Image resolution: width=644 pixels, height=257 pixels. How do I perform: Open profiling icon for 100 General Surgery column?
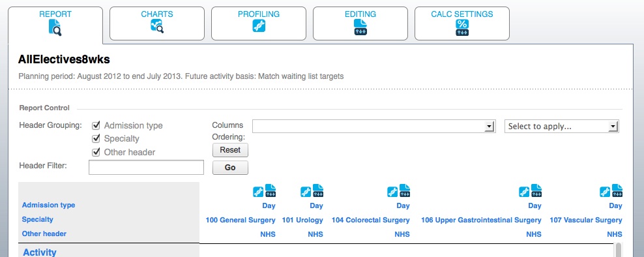click(x=258, y=192)
